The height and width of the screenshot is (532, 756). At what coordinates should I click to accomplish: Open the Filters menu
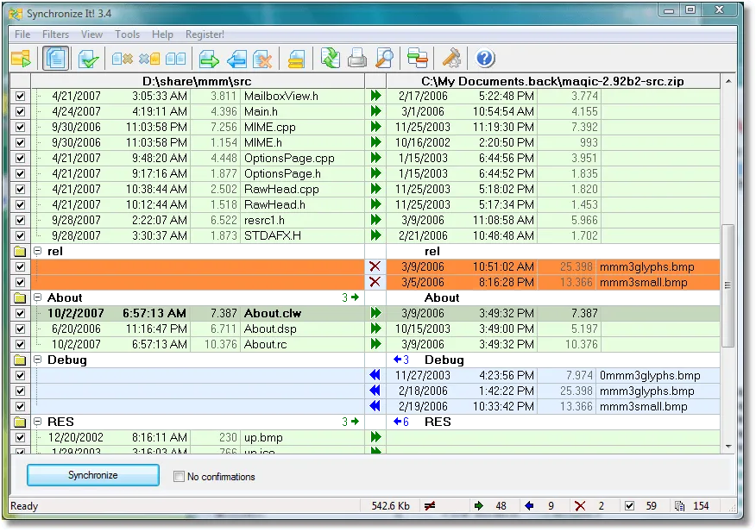tap(55, 34)
